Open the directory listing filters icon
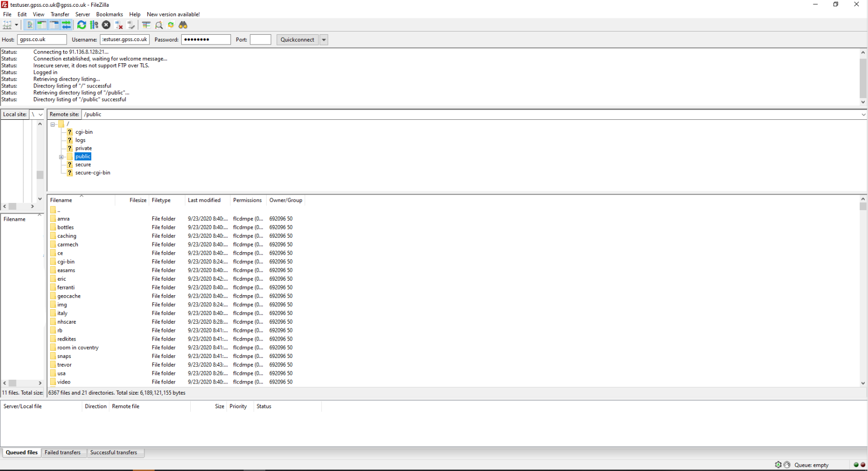 click(x=146, y=25)
